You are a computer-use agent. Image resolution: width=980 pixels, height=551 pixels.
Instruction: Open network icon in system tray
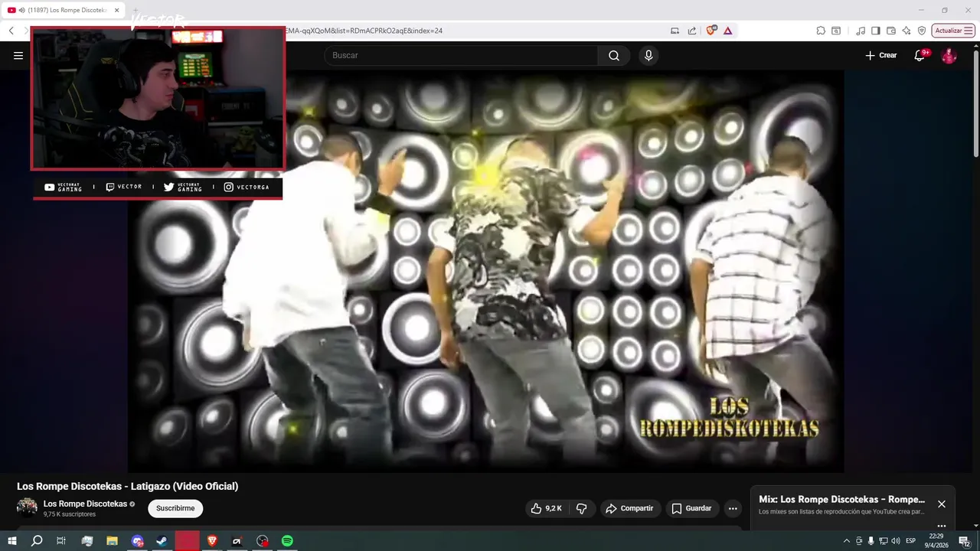tap(883, 541)
